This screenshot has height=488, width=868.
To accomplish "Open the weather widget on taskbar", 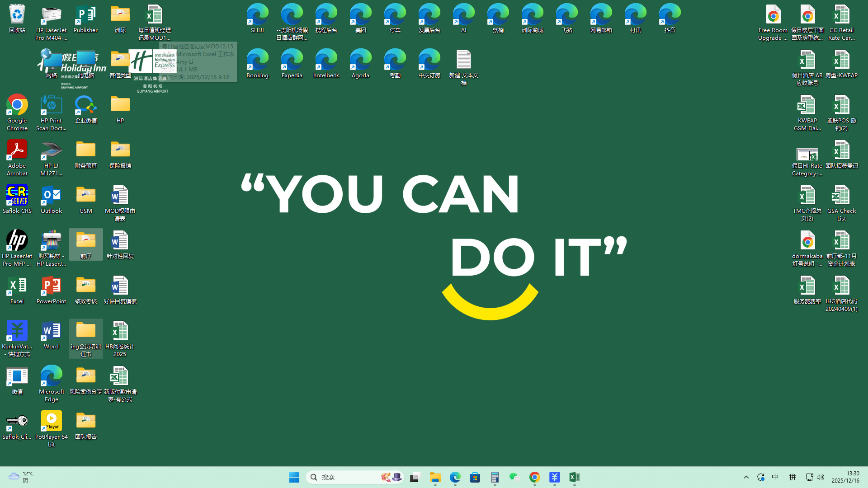I will pos(20,477).
